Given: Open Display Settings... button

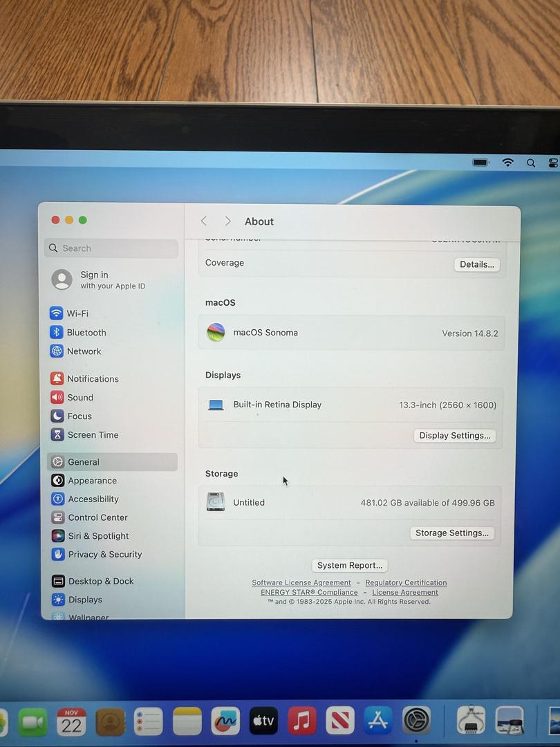Looking at the screenshot, I should tap(455, 436).
